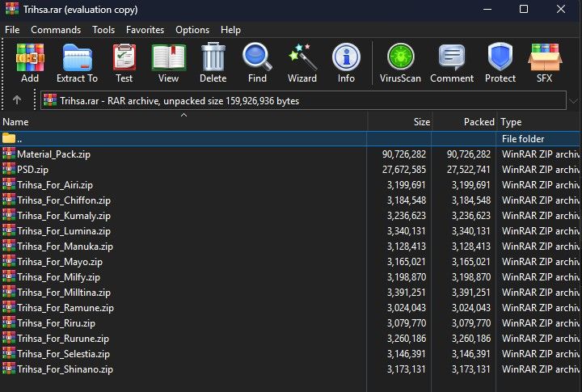Open the View tool
The width and height of the screenshot is (582, 392).
[168, 57]
